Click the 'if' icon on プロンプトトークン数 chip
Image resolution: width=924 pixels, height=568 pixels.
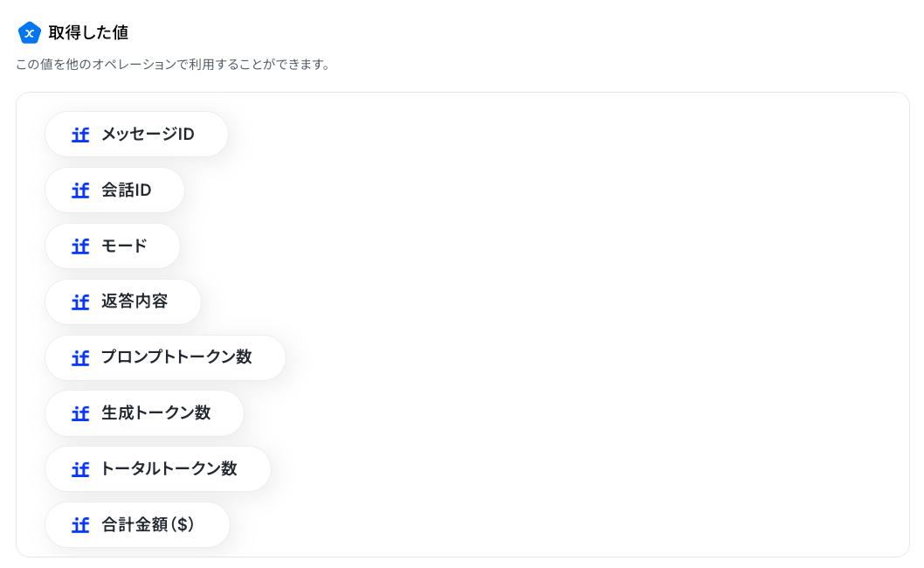[x=80, y=358]
